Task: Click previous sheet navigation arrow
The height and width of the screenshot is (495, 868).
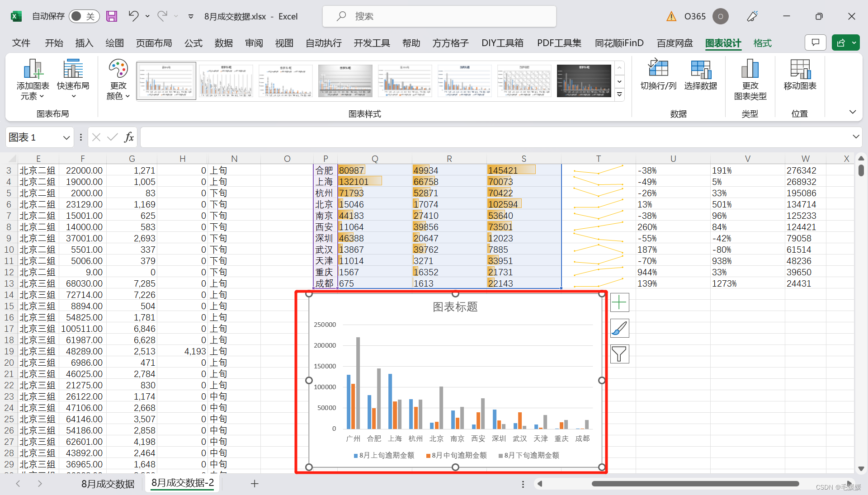Action: point(18,484)
